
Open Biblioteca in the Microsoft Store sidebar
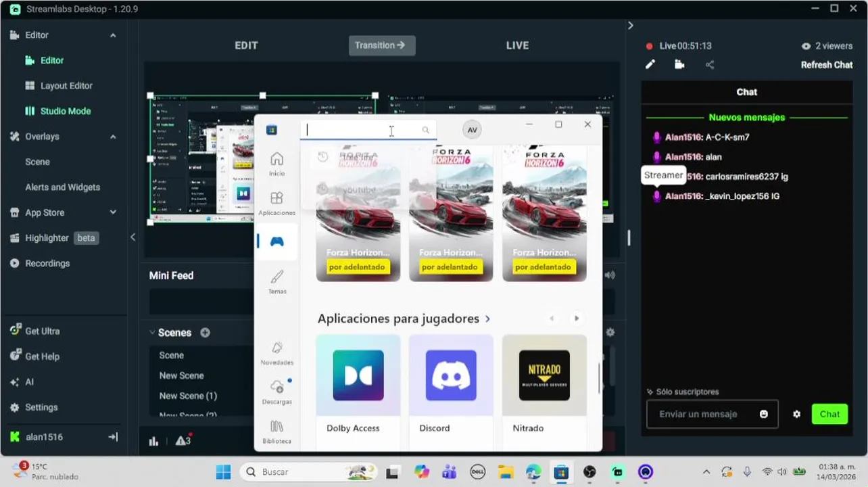(x=277, y=432)
